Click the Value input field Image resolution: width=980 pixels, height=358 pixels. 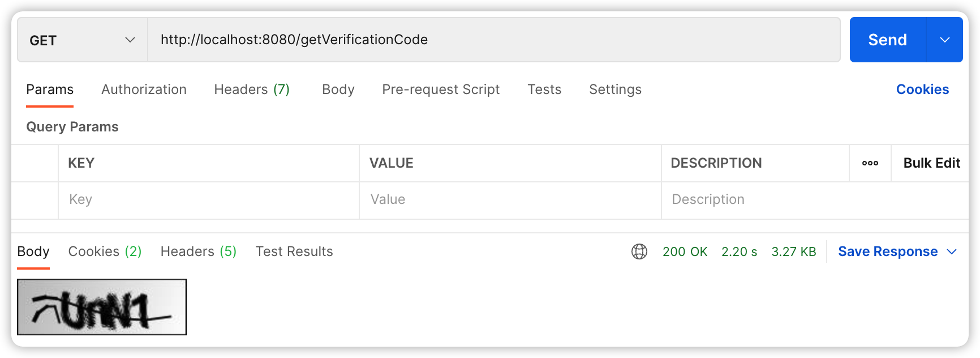[510, 200]
